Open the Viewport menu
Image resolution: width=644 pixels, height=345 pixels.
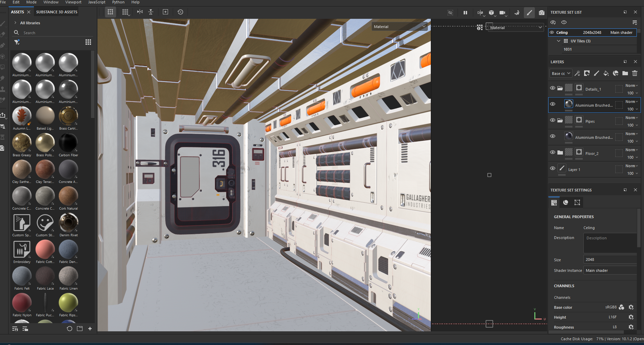pyautogui.click(x=73, y=2)
